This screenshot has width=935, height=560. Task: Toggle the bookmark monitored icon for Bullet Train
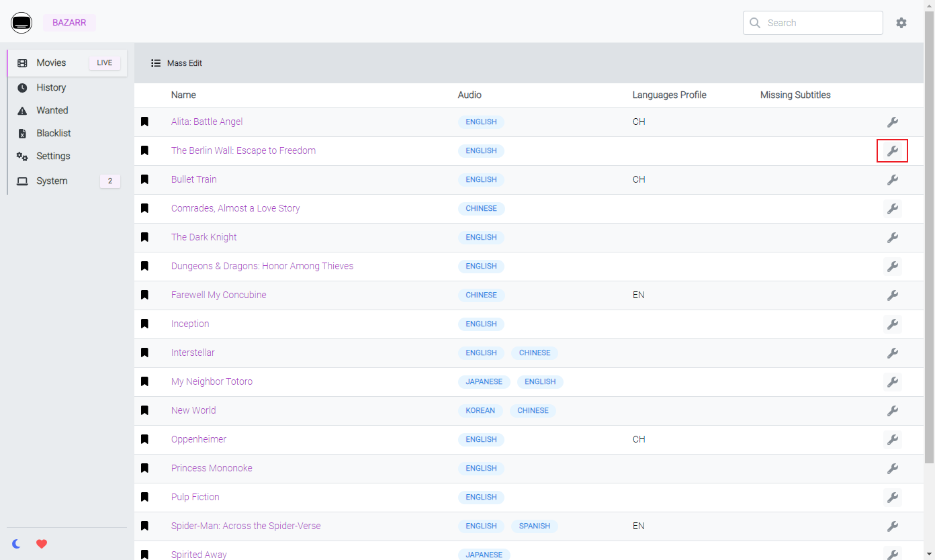click(x=144, y=179)
